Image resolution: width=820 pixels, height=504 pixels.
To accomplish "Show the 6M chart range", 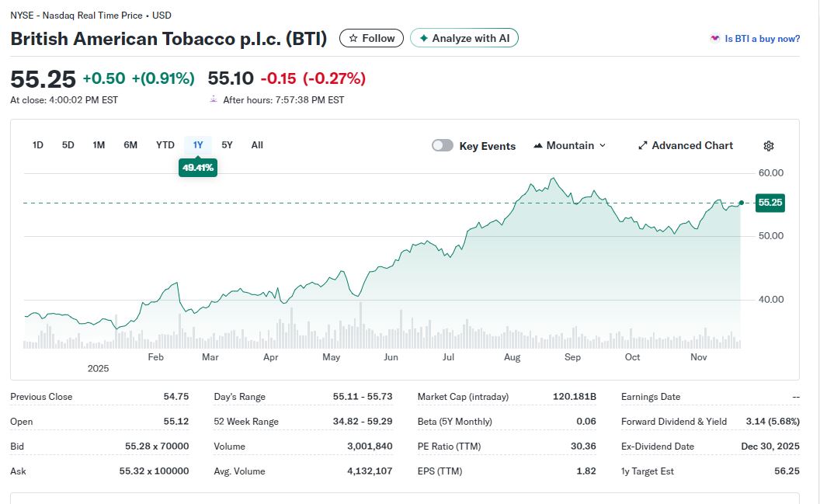I will (x=130, y=145).
